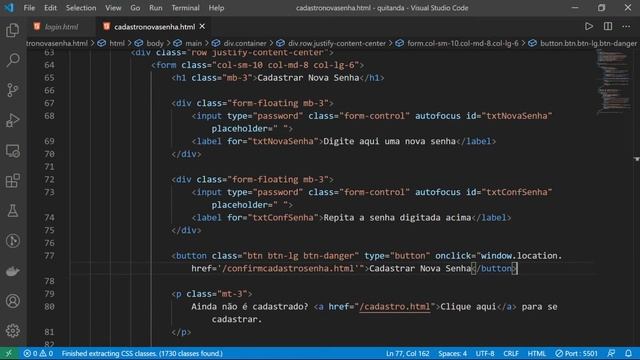
Task: Click '/confirmcadastrosenha.html' in the onclick value
Action: pyautogui.click(x=290, y=268)
